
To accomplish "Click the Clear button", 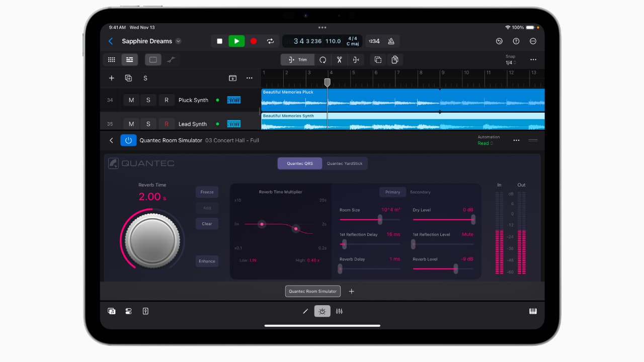I will coord(207,224).
